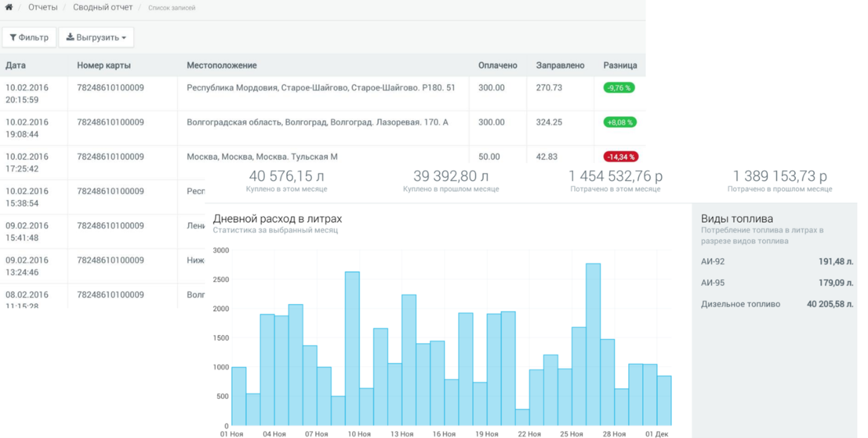Click the Волгоградская область, Волгоград location cell
Image resolution: width=868 pixels, height=438 pixels.
click(317, 122)
